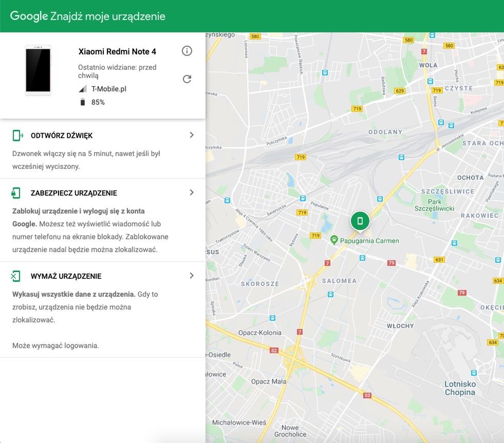The image size is (504, 443).
Task: Click the Lotnisko Chopina map label
Action: coord(460,388)
